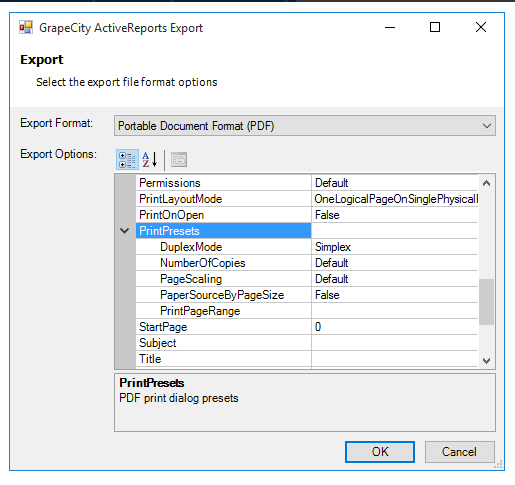The height and width of the screenshot is (485, 515).
Task: Click the OneLogicalPageOnSinglePhysical value
Action: (x=395, y=199)
